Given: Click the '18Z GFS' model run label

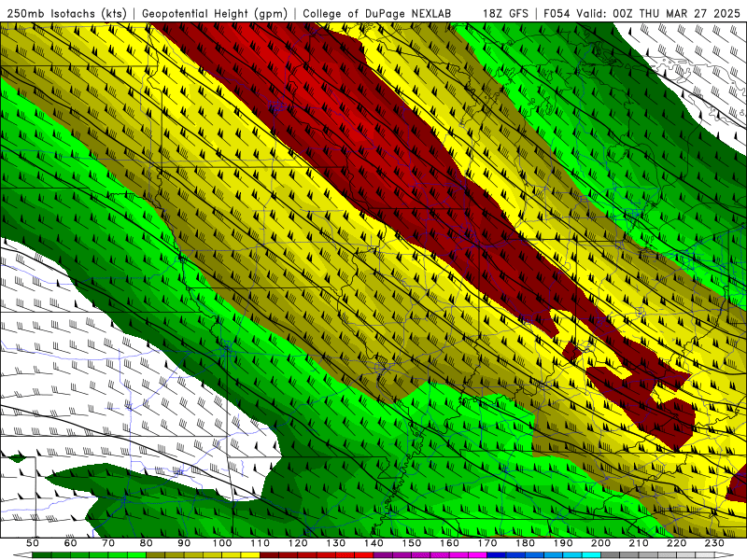Looking at the screenshot, I should coord(505,14).
